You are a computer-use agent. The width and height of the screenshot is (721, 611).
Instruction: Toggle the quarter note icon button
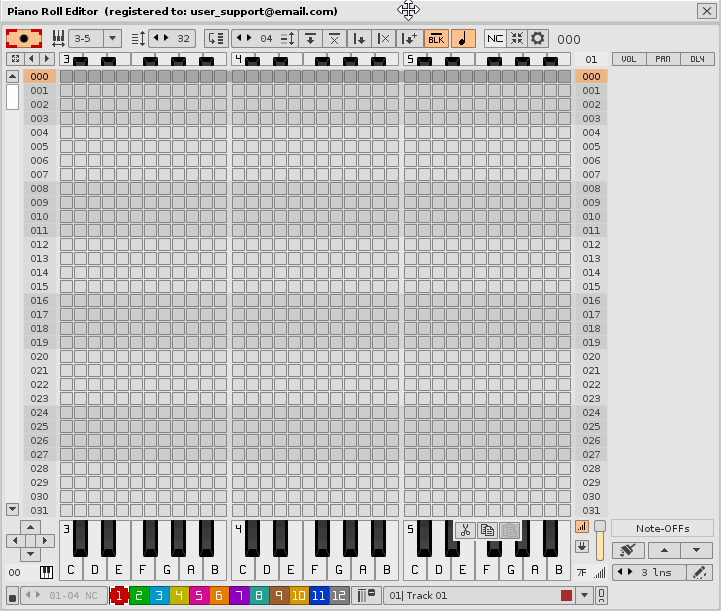[x=463, y=39]
